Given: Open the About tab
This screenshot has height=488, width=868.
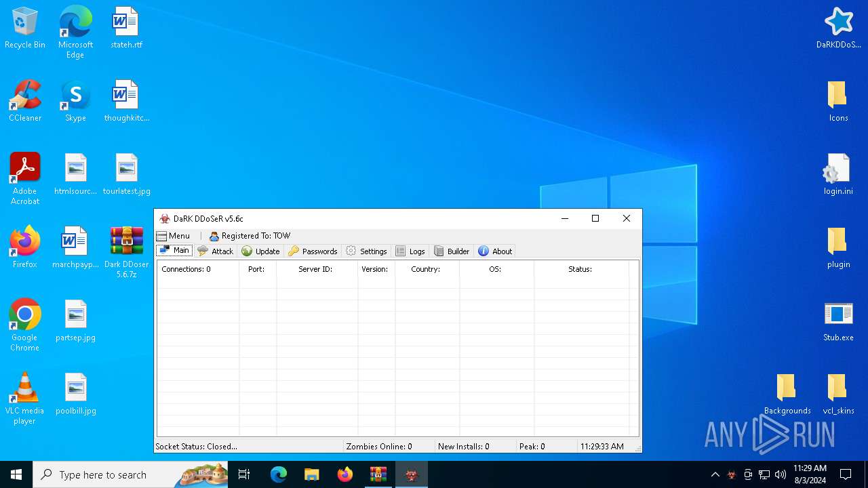Looking at the screenshot, I should (495, 251).
